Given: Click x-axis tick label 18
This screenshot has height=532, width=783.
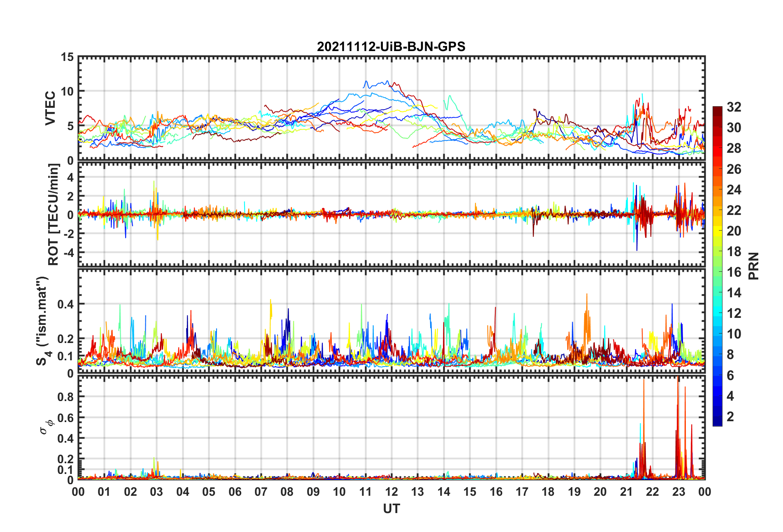Looking at the screenshot, I should tap(548, 492).
